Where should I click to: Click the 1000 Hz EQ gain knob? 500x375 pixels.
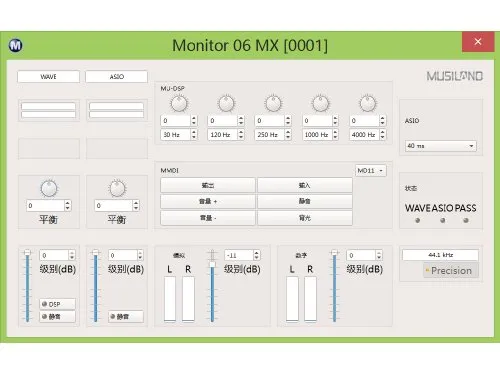(x=321, y=104)
